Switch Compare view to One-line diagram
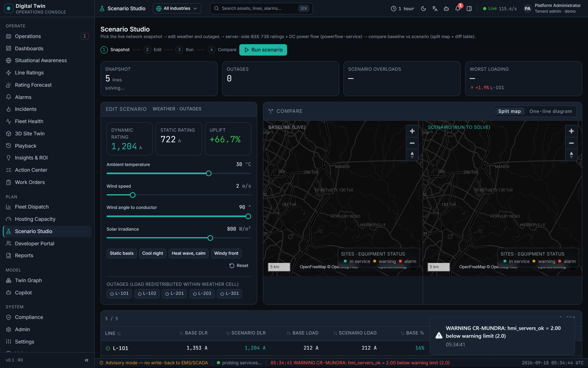The height and width of the screenshot is (368, 588). (x=551, y=111)
